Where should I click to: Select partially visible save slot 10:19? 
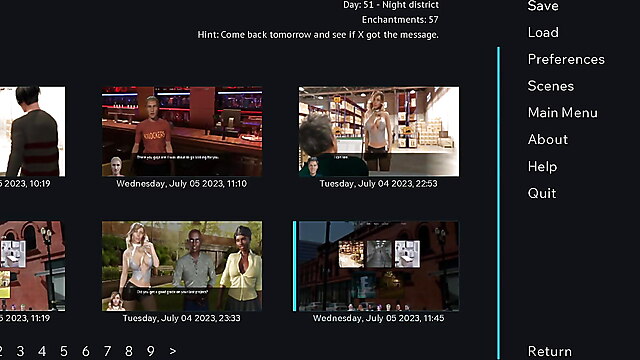click(x=32, y=131)
